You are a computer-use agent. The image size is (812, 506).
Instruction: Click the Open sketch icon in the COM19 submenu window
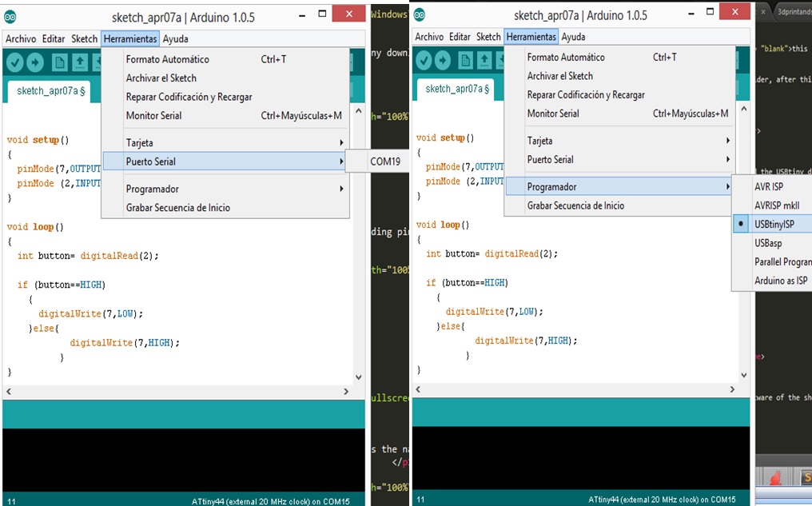(x=80, y=62)
